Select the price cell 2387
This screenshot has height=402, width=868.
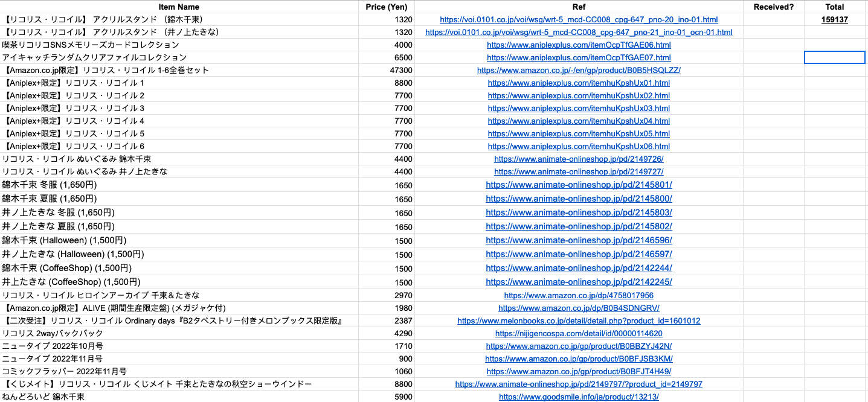pos(387,321)
